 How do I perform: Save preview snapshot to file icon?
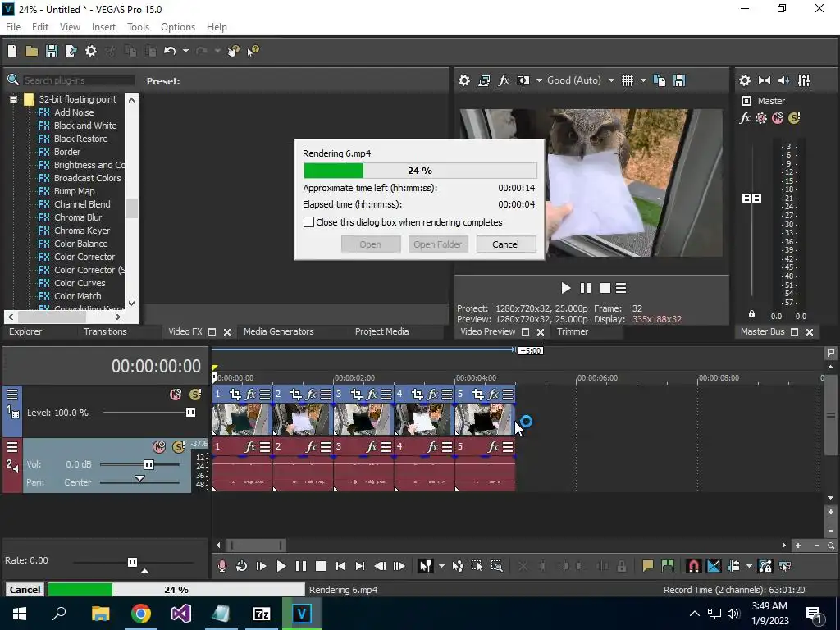(679, 80)
